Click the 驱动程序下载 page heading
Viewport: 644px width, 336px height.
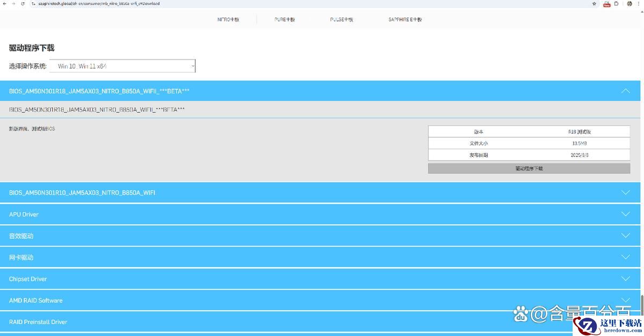pos(32,48)
